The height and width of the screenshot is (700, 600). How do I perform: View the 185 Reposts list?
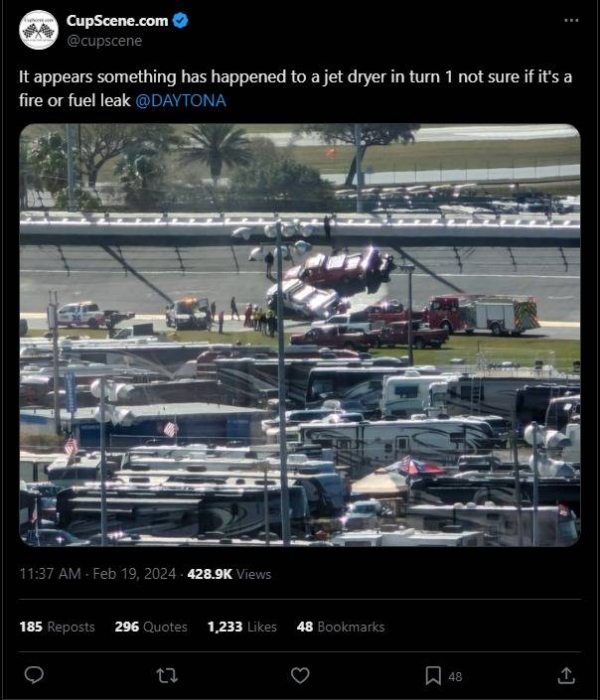point(58,627)
